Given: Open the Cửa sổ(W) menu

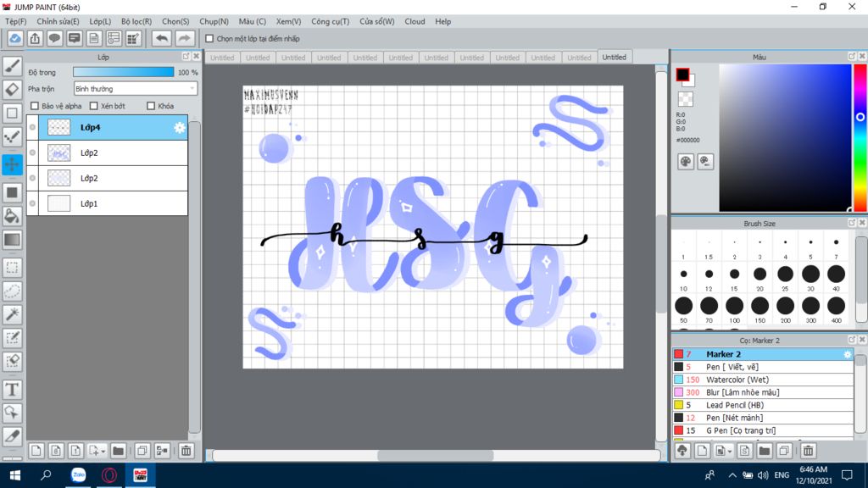Looking at the screenshot, I should [377, 21].
